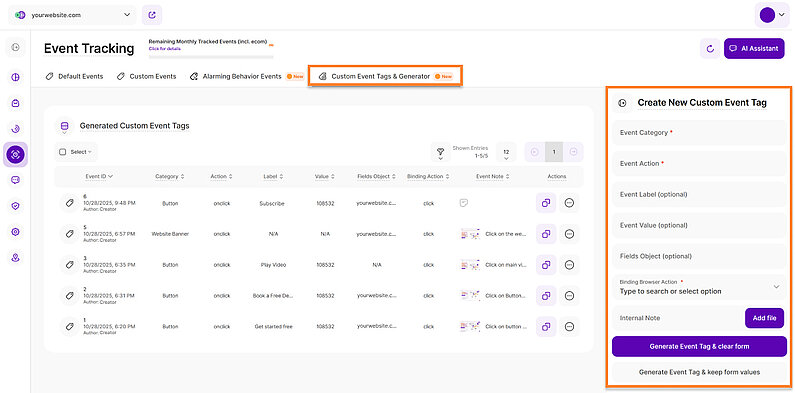Click the tag icon of event 5 row
This screenshot has width=795, height=393.
(69, 234)
